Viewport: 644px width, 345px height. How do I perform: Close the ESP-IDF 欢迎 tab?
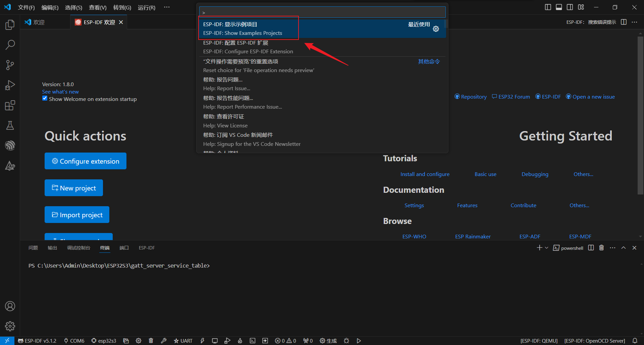point(121,22)
